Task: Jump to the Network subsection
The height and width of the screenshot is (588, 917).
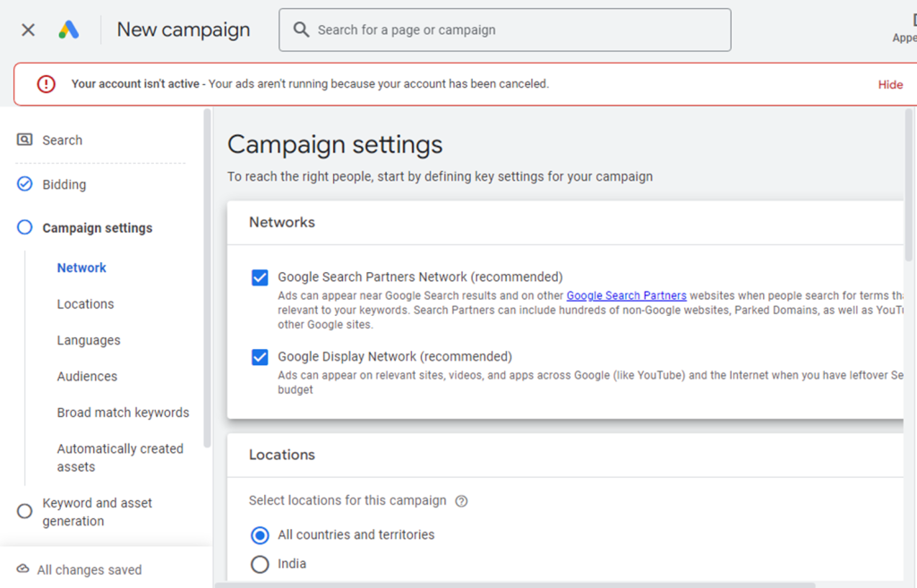Action: coord(81,268)
